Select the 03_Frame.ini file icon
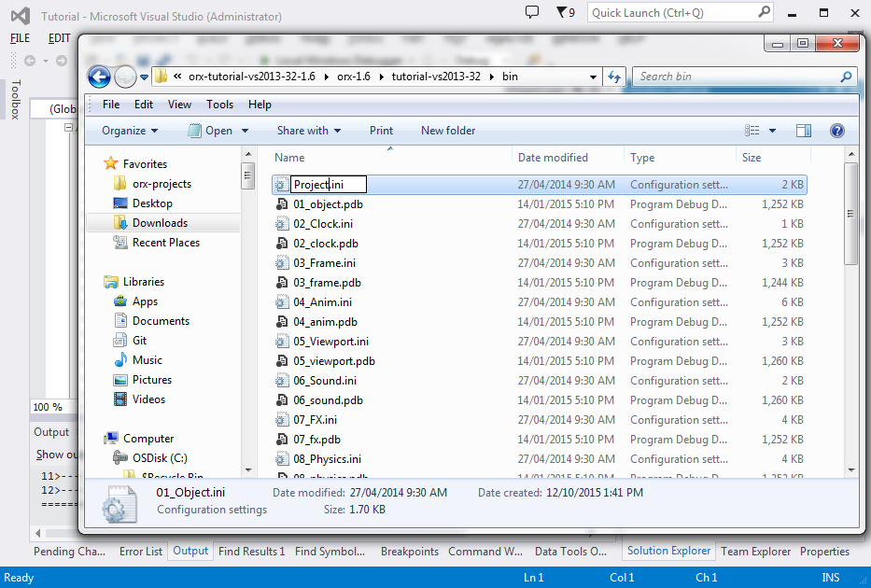Screen dimensions: 871x588 tap(282, 263)
